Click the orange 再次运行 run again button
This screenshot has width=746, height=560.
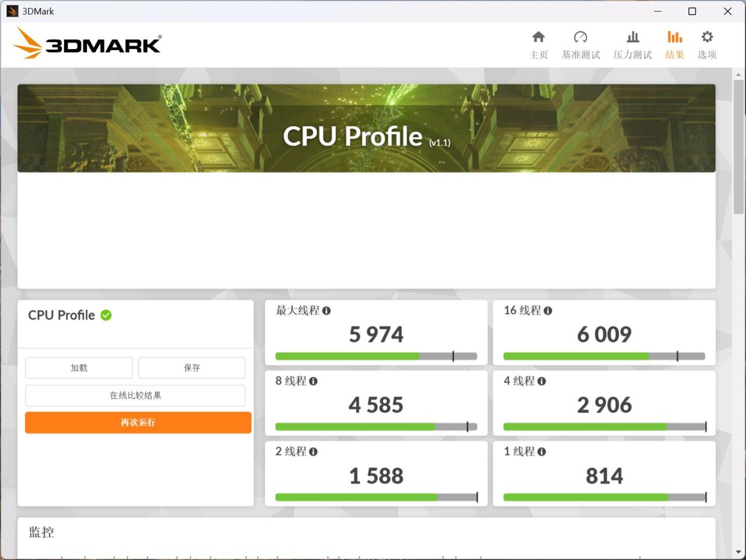[138, 422]
